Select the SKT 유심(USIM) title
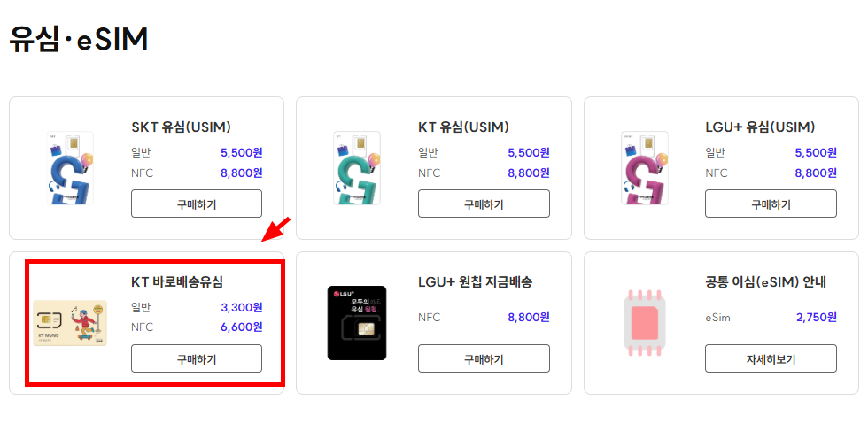This screenshot has width=868, height=423. (181, 127)
